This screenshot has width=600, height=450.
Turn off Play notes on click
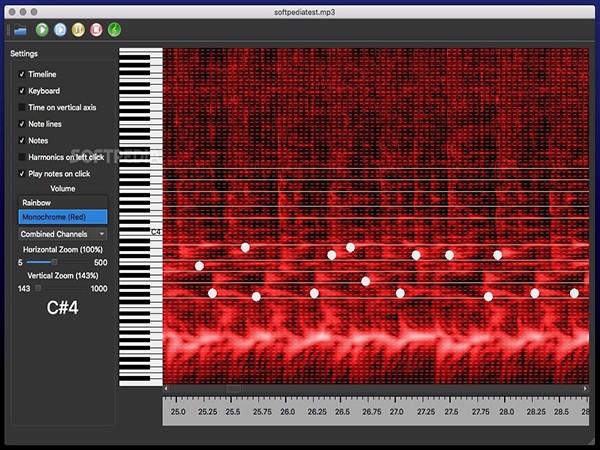pyautogui.click(x=22, y=174)
